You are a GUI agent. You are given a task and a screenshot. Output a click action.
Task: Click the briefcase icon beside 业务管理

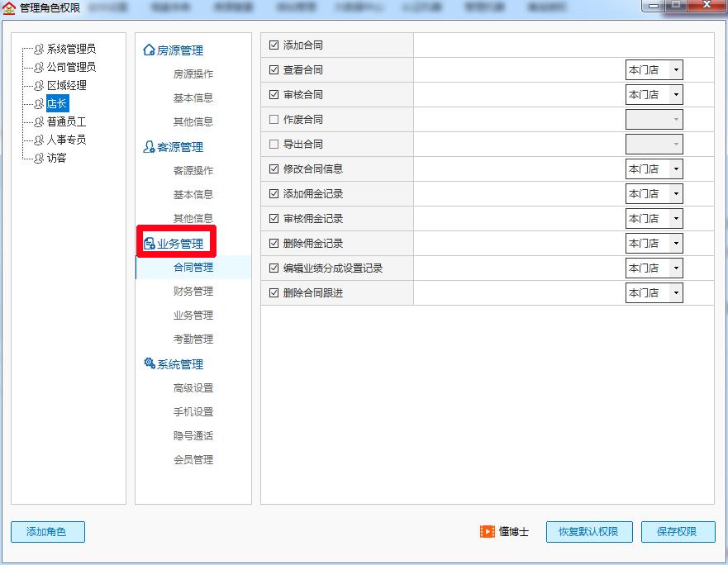pos(150,243)
